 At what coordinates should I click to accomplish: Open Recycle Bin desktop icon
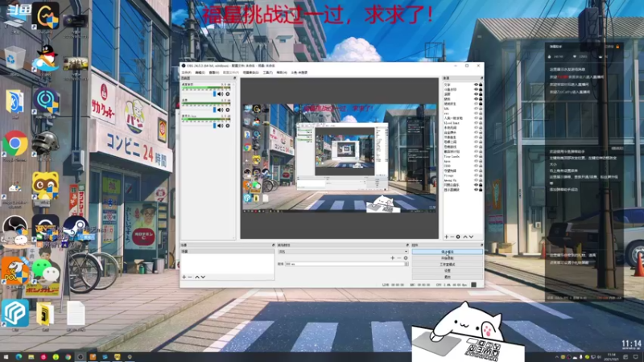point(15,58)
